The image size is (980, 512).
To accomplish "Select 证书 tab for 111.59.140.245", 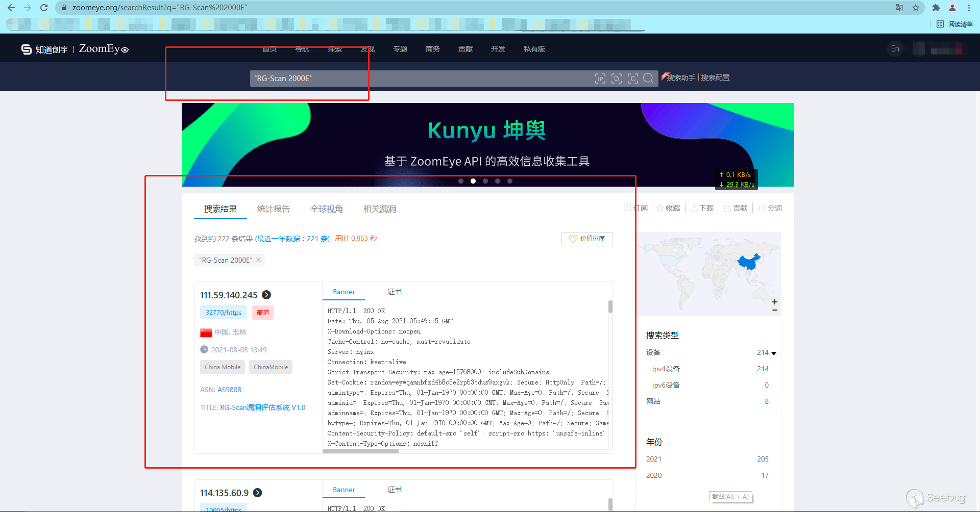I will click(x=395, y=292).
